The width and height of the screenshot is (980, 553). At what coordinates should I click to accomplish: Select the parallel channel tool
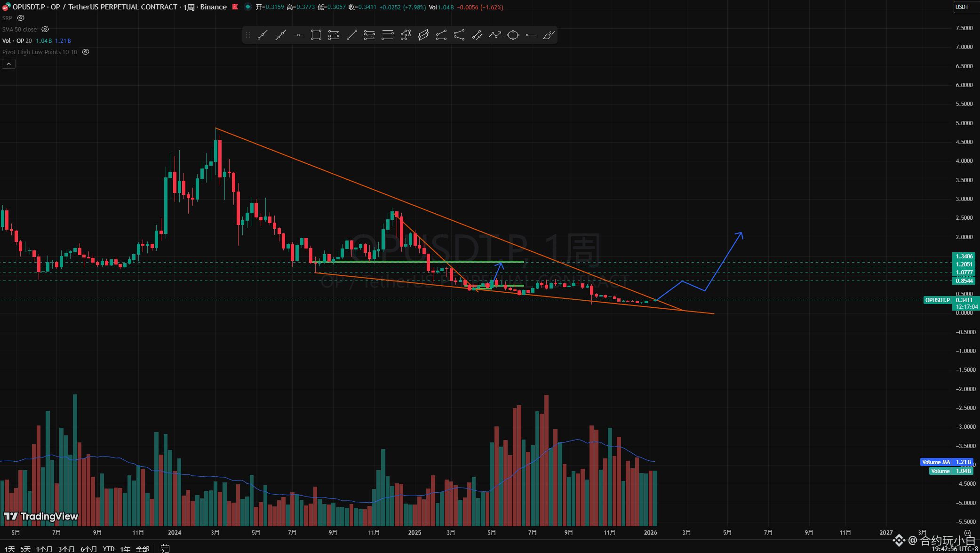(x=423, y=35)
